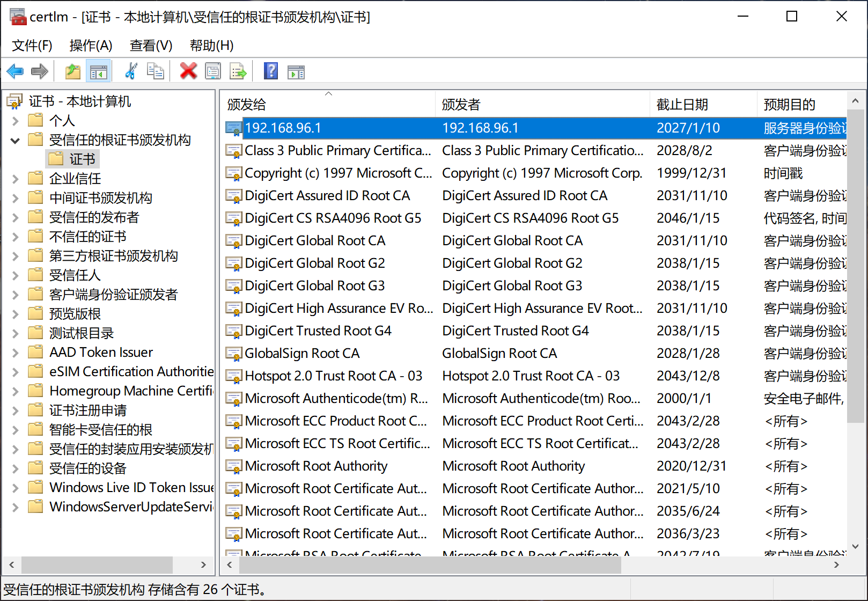Image resolution: width=868 pixels, height=601 pixels.
Task: Click the Up One Level folder icon
Action: click(x=72, y=71)
